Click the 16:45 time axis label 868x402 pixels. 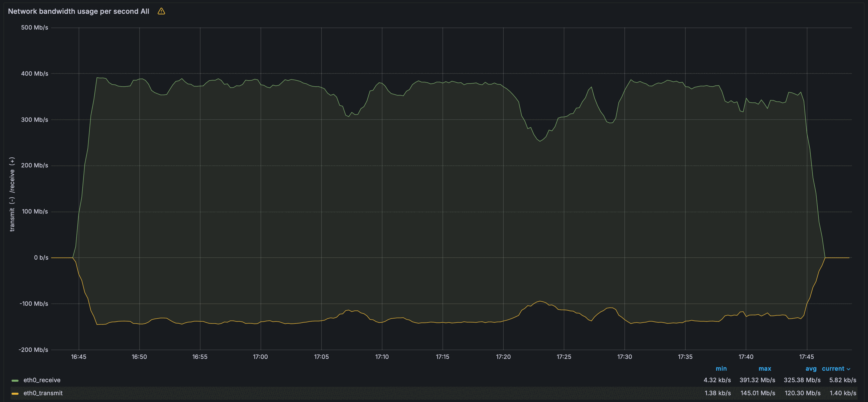(x=78, y=357)
